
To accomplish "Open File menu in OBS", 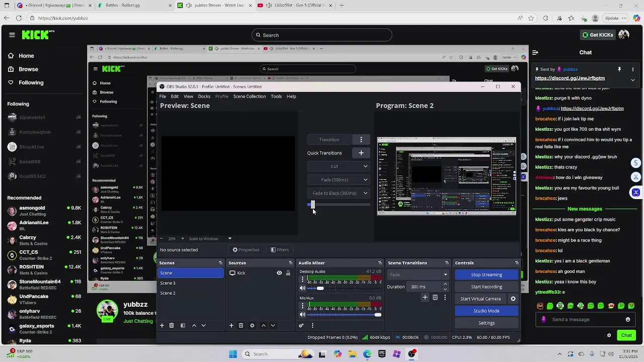I will pyautogui.click(x=163, y=97).
